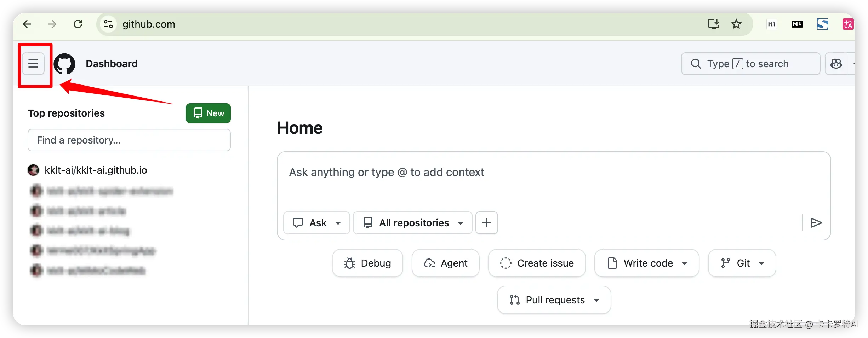This screenshot has width=868, height=338.
Task: Expand the Ask mode dropdown
Action: (x=316, y=223)
